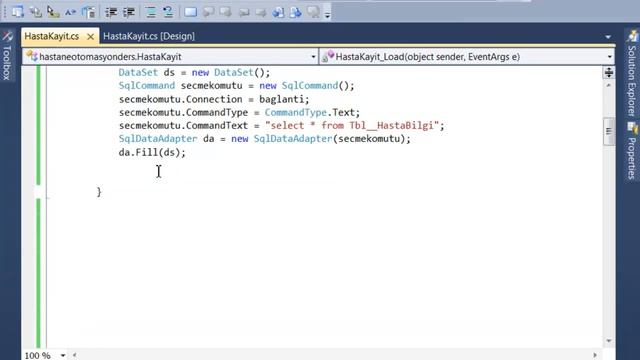Click the horizontal scrollbar left arrow
The height and width of the screenshot is (360, 640).
pyautogui.click(x=74, y=355)
